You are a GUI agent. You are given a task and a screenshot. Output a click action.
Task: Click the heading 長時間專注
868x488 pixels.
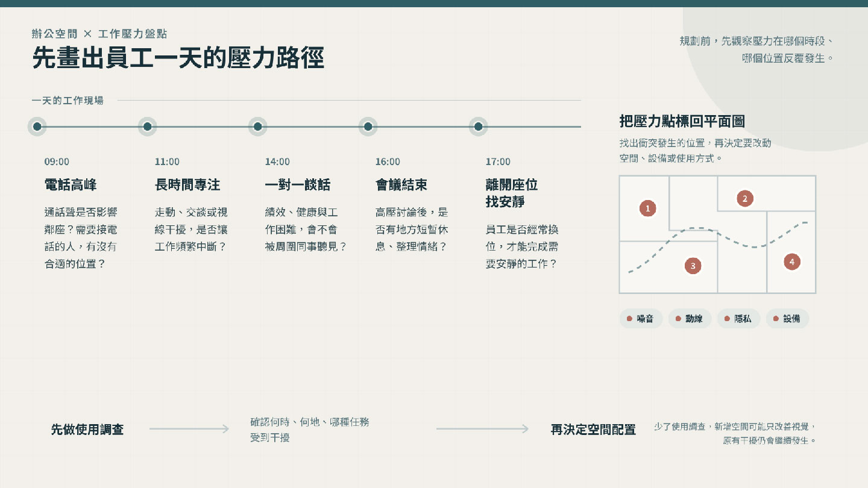[187, 184]
